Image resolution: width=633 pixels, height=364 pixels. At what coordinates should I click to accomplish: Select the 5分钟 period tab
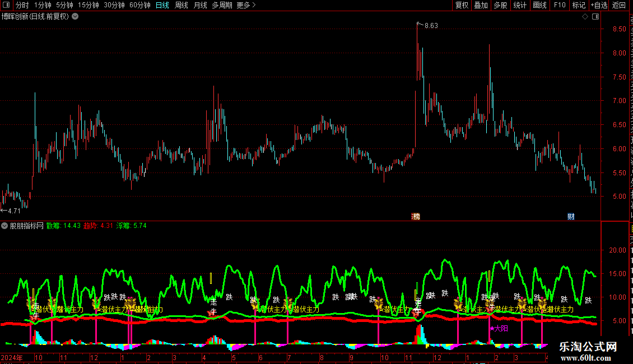click(64, 5)
